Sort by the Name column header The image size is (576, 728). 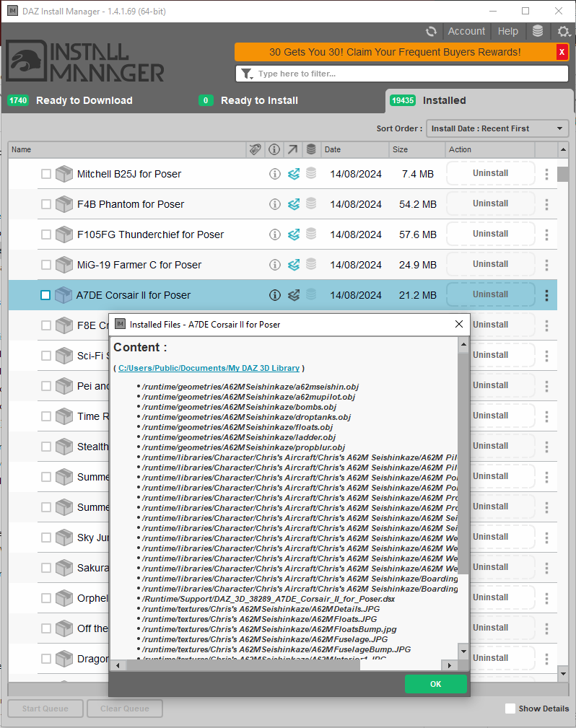pos(127,149)
